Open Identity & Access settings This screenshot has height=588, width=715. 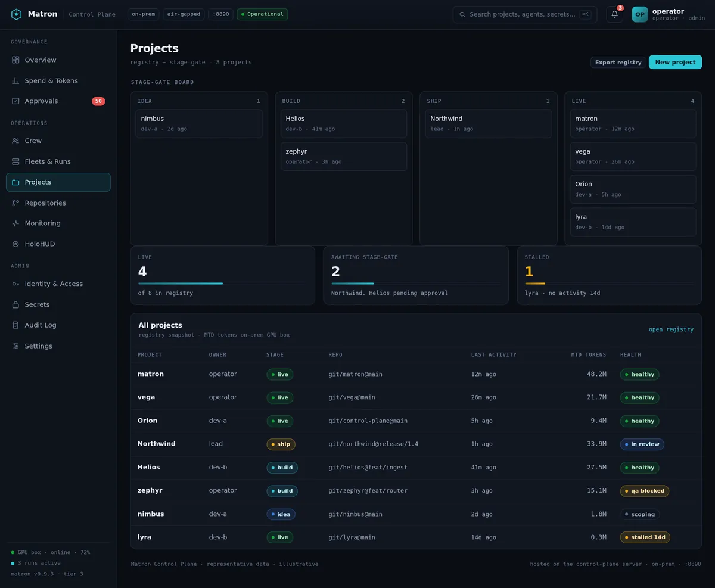pyautogui.click(x=58, y=284)
